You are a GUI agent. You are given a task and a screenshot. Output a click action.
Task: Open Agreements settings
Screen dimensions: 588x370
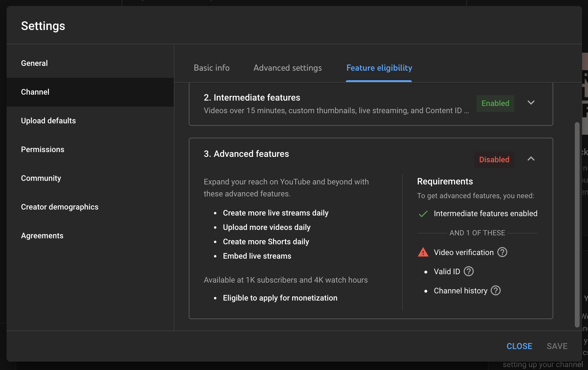coord(90,236)
